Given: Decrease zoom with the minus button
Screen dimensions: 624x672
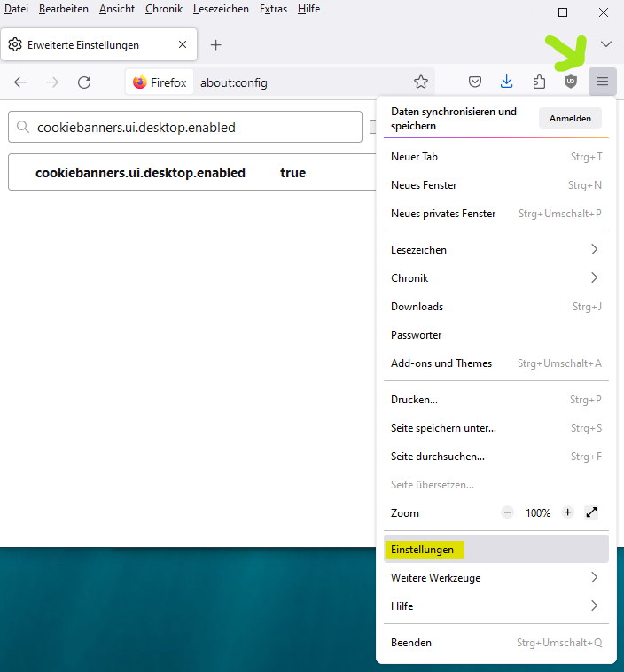Looking at the screenshot, I should point(508,512).
